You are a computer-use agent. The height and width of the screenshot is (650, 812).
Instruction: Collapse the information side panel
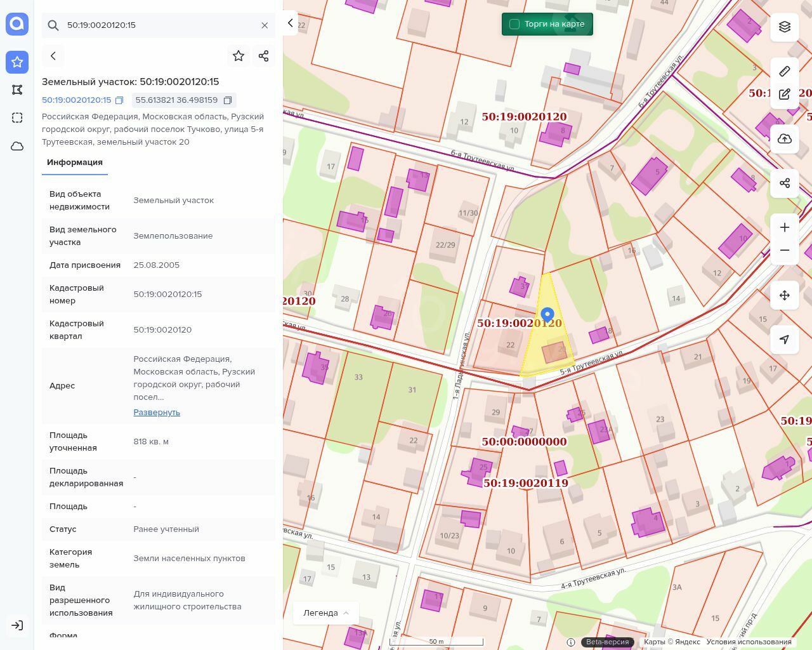(290, 23)
